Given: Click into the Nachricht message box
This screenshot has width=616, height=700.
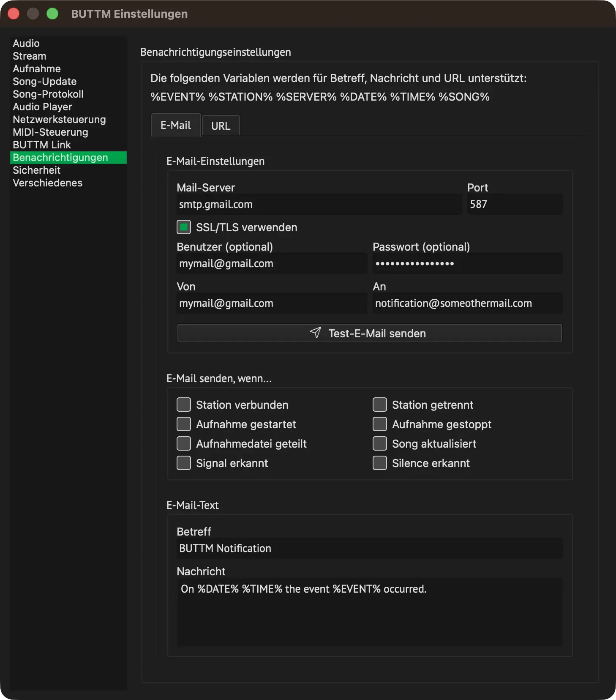Looking at the screenshot, I should [370, 612].
